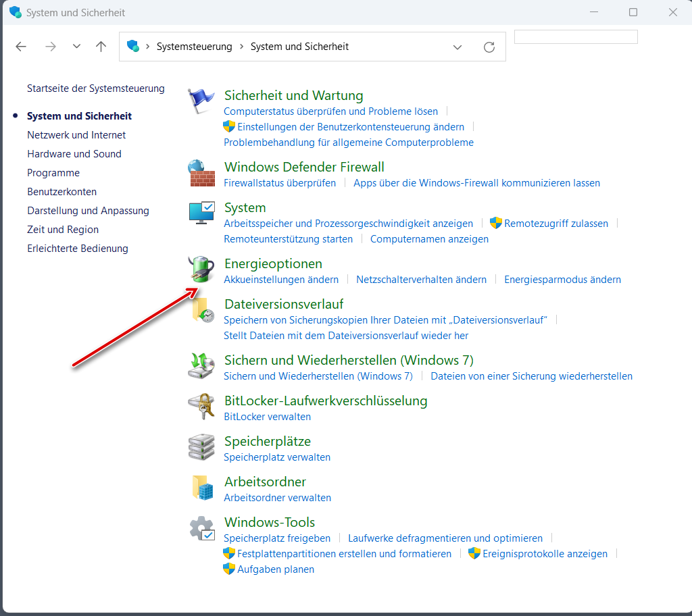Image resolution: width=692 pixels, height=616 pixels.
Task: Expand chevron after Systemsteuerung breadcrumb
Action: pyautogui.click(x=241, y=47)
